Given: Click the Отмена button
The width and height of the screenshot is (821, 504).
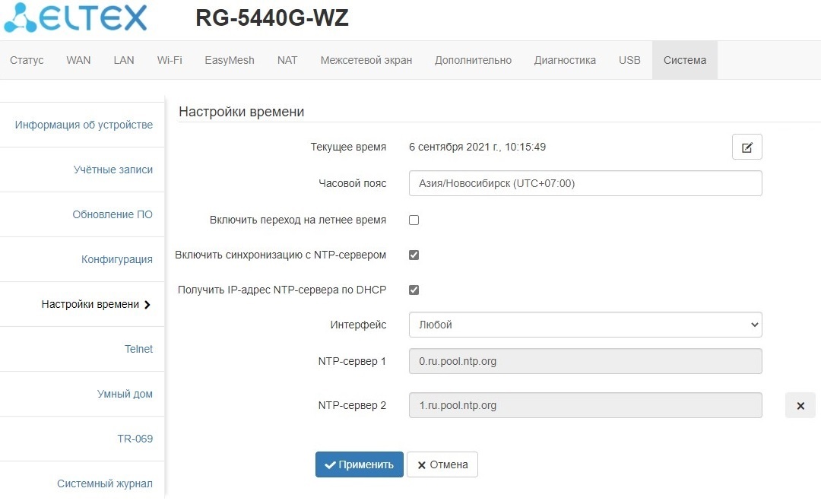Looking at the screenshot, I should 442,464.
